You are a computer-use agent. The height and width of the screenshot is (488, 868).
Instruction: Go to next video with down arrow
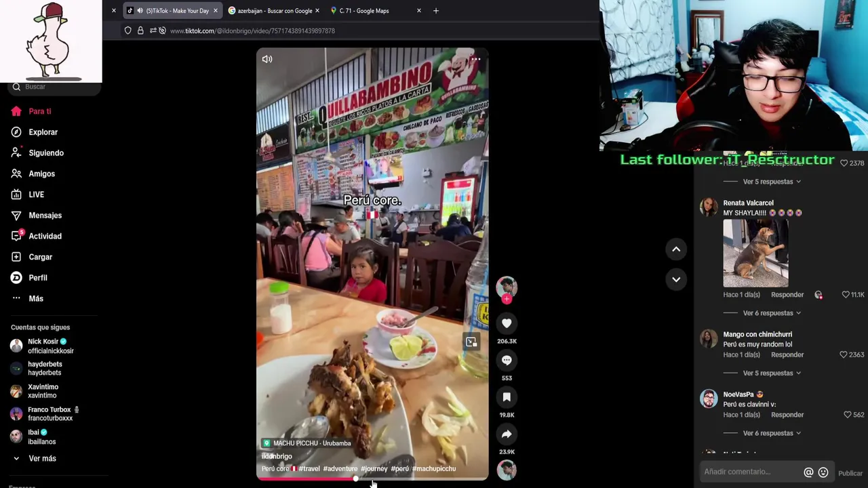tap(676, 279)
